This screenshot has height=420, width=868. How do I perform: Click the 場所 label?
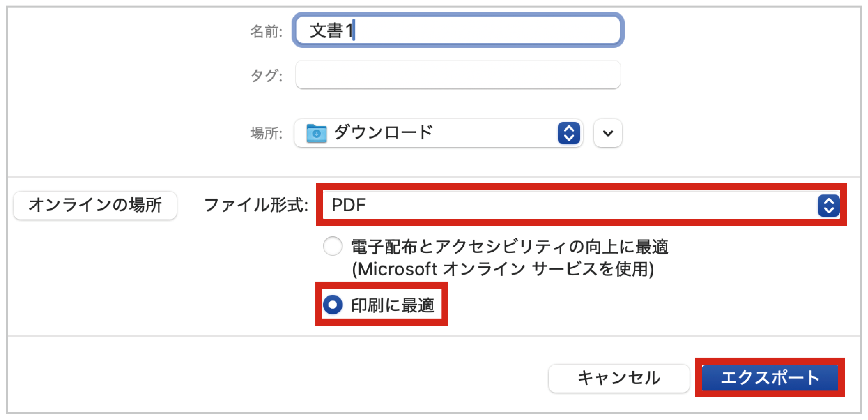point(266,133)
